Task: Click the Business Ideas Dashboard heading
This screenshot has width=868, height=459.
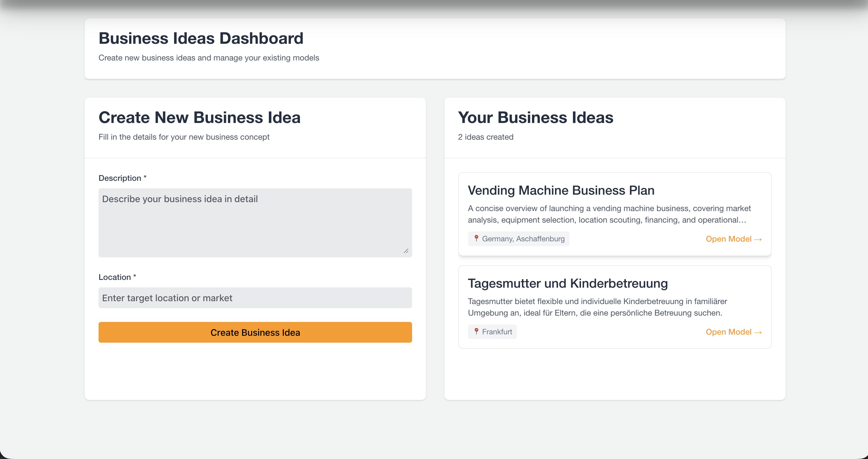Action: (201, 38)
